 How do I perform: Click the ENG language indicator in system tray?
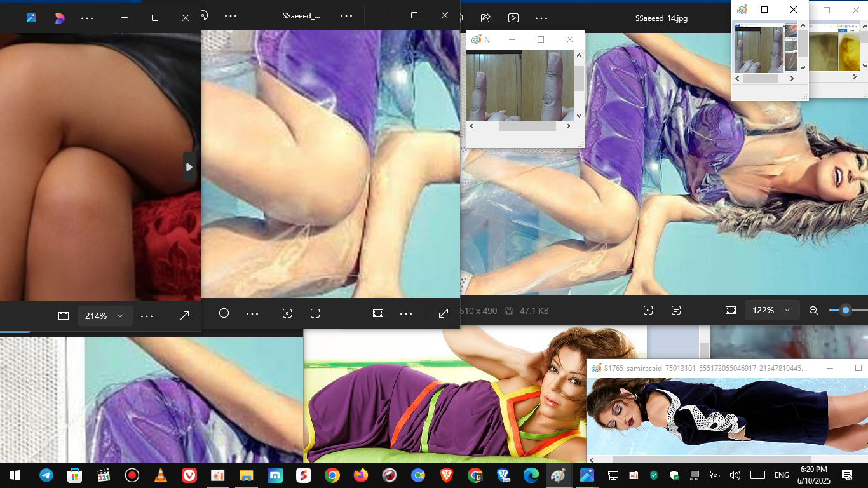pos(781,475)
